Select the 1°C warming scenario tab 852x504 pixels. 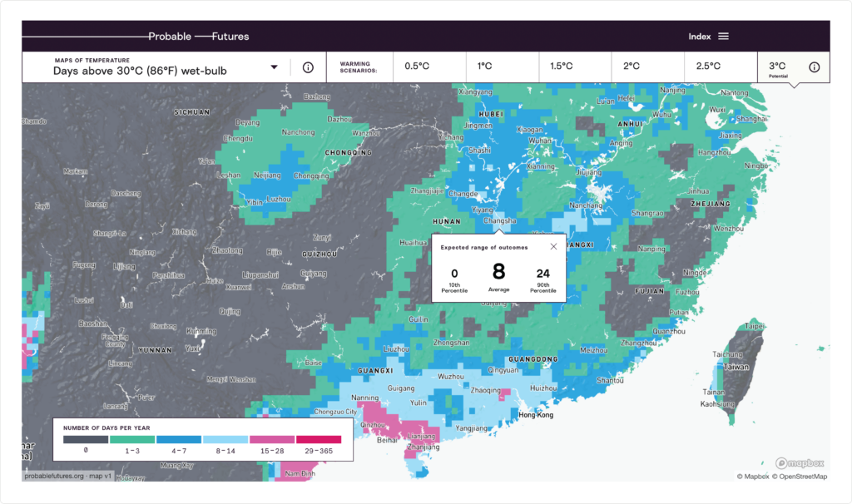tap(502, 67)
